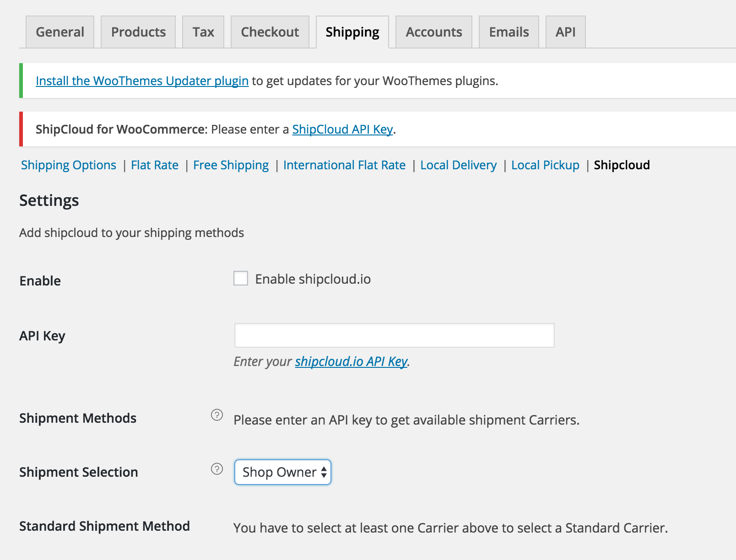736x560 pixels.
Task: Open the API settings tab
Action: 566,32
